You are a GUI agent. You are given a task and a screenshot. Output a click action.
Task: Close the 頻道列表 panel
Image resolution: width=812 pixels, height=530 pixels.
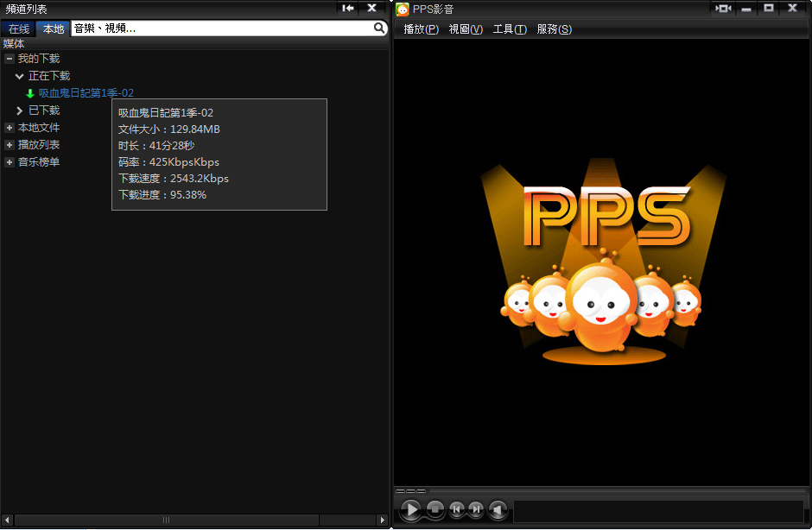click(371, 8)
